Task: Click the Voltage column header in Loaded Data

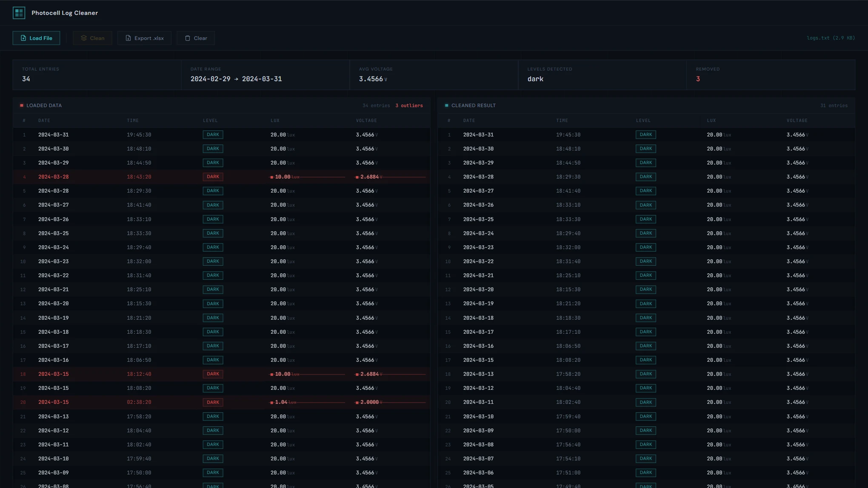Action: point(366,121)
